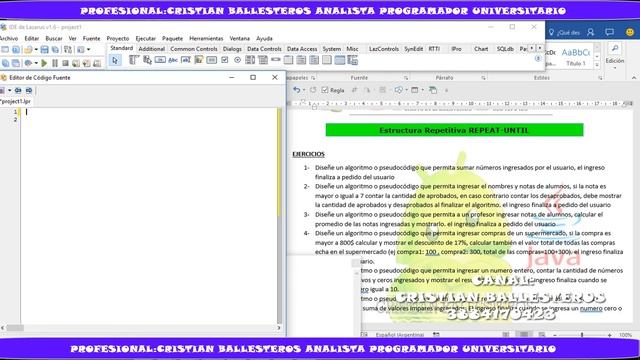Switch to the Additional palette tab
Viewport: 640px width, 360px height.
151,49
